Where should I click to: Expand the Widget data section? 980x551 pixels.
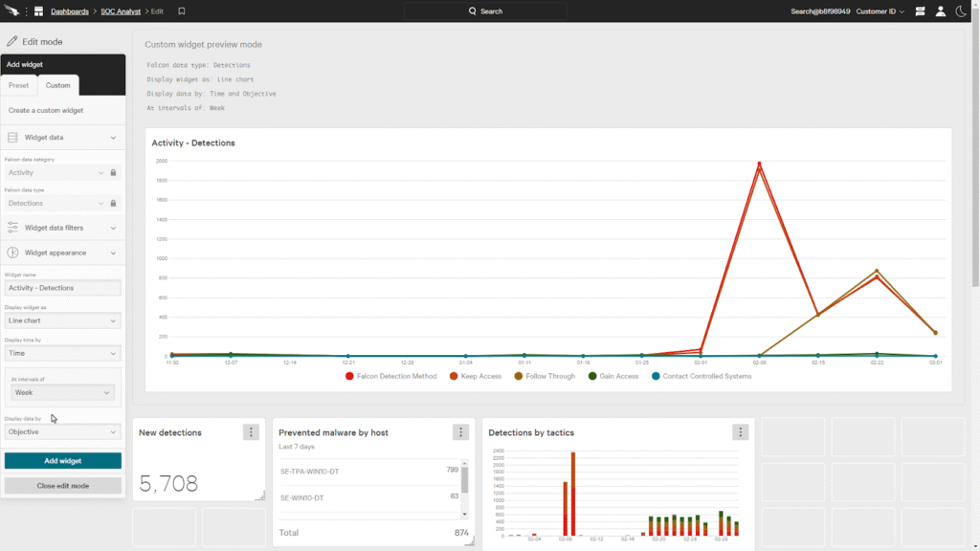(x=63, y=138)
